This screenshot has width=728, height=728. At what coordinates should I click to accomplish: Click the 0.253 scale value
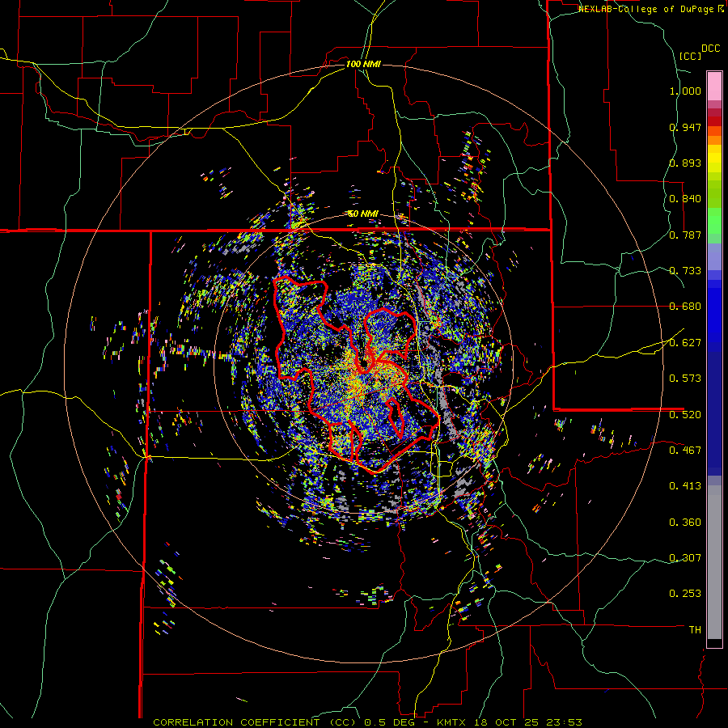pos(685,594)
